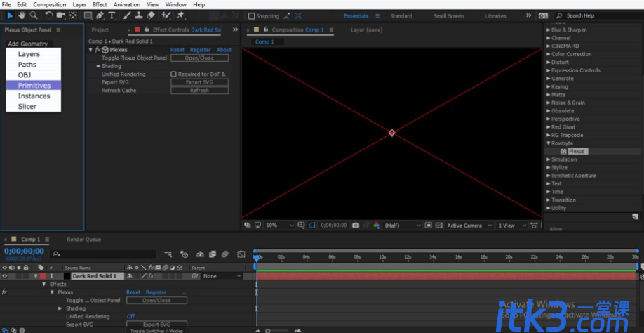Select the Clone Stamp tool
This screenshot has width=644, height=333.
coord(139,15)
